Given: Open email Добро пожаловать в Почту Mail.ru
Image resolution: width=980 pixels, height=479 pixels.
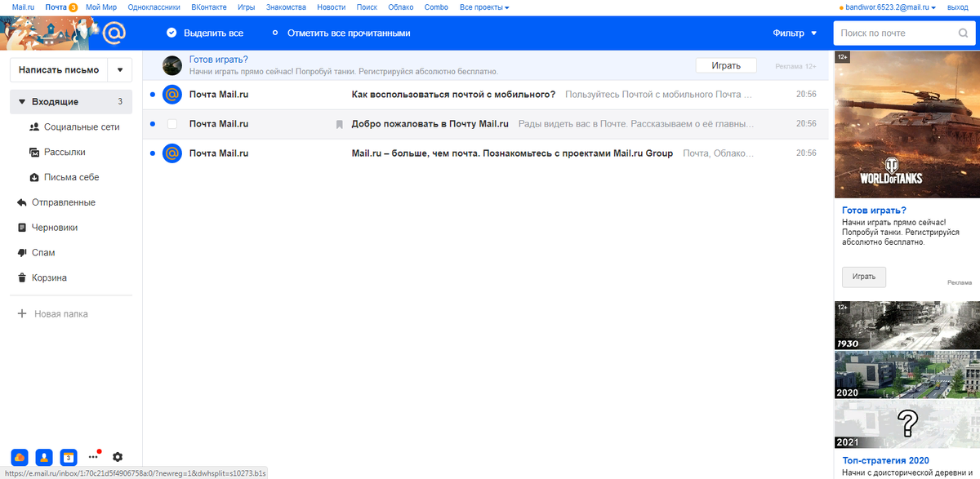Looking at the screenshot, I should [486, 124].
